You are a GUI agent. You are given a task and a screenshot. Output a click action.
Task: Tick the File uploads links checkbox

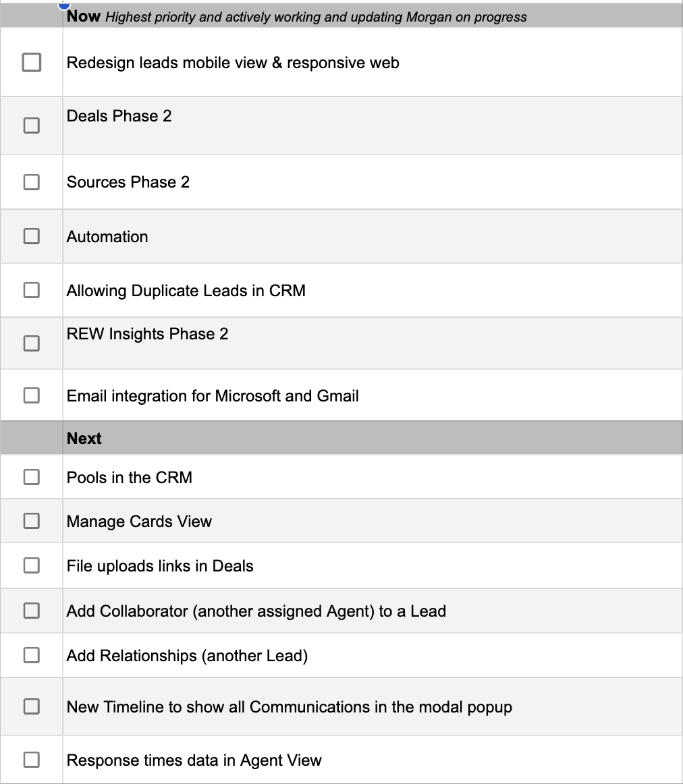31,565
